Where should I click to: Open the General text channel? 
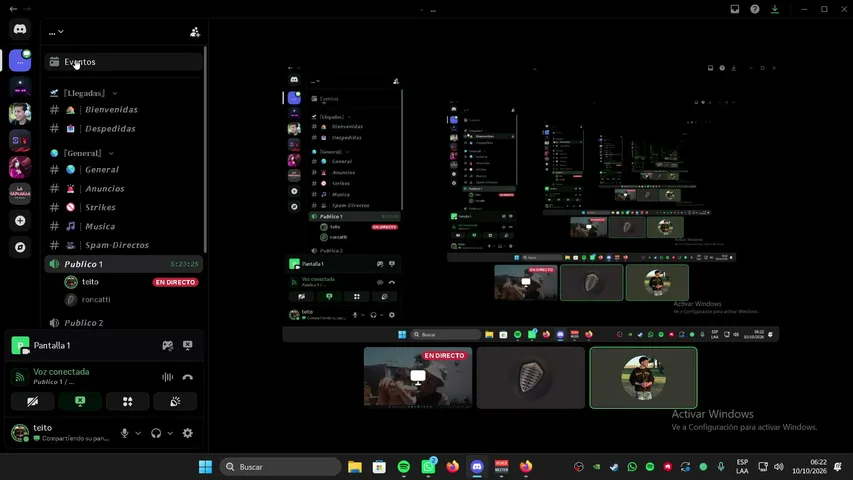(x=123, y=169)
